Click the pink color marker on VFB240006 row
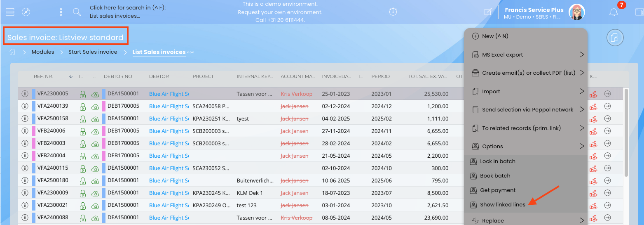This screenshot has width=644, height=225. click(34, 131)
